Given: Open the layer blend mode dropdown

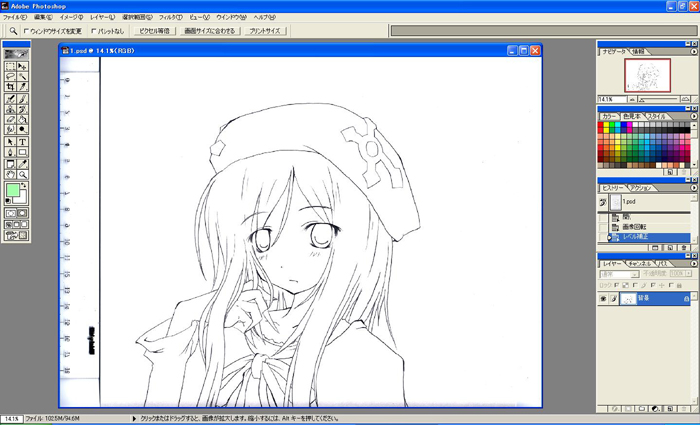Looking at the screenshot, I should pos(620,274).
